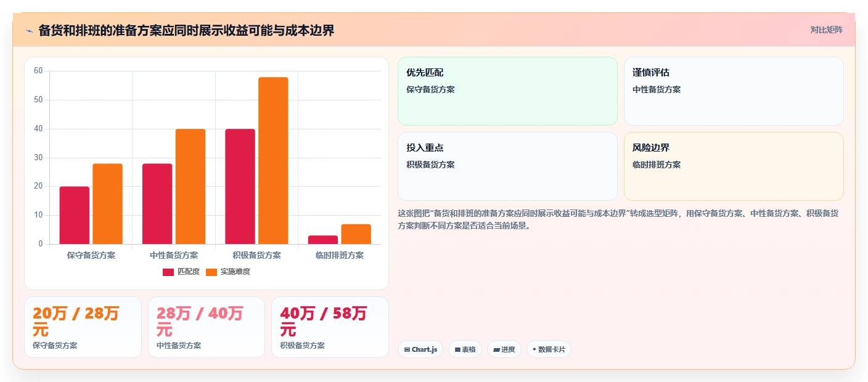Click the progress icon in 进度 chip

497,349
